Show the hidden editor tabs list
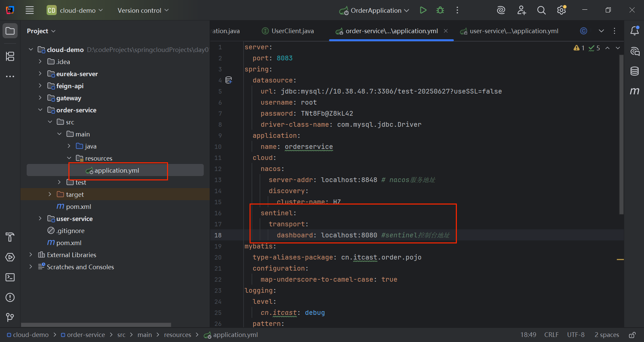This screenshot has width=644, height=342. (x=601, y=31)
